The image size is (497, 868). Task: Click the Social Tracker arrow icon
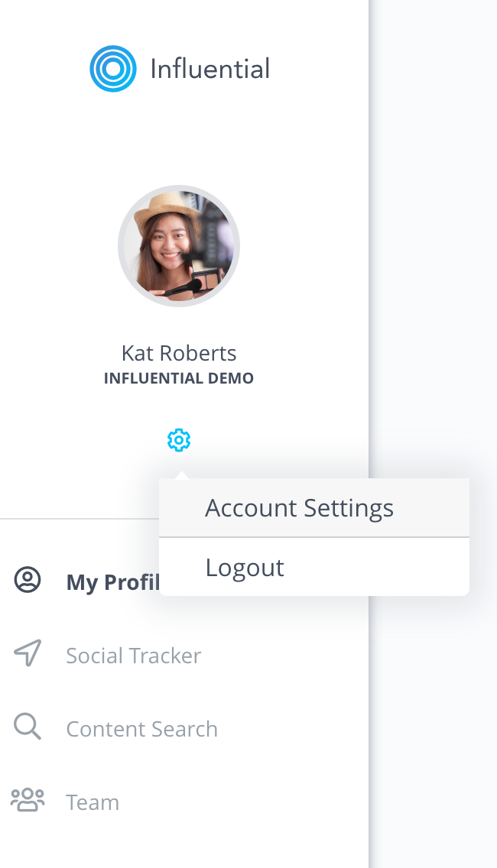28,654
